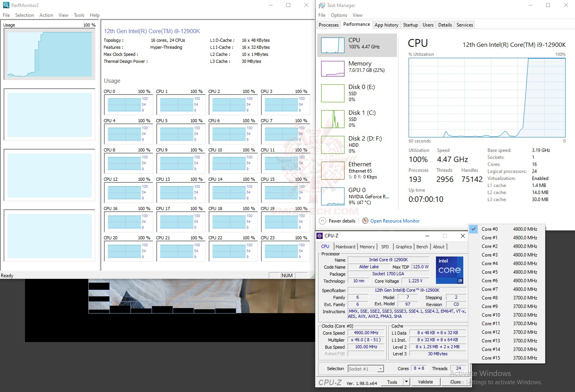
Task: Click the PerfMonitor2 title bar app icon
Action: tap(6, 5)
